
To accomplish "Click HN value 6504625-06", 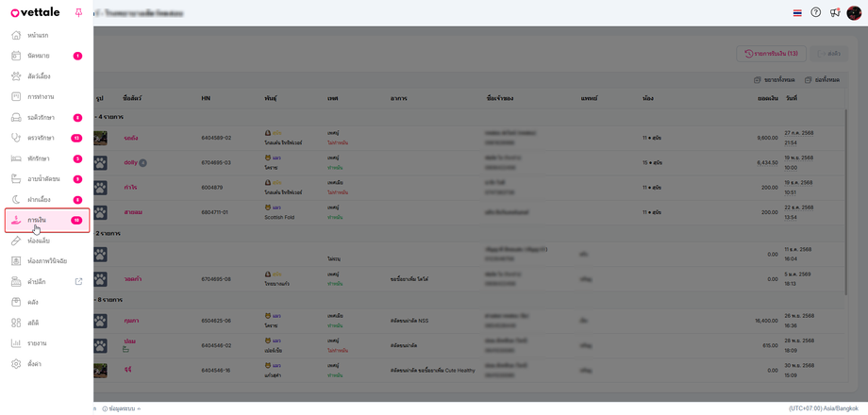I will click(216, 321).
